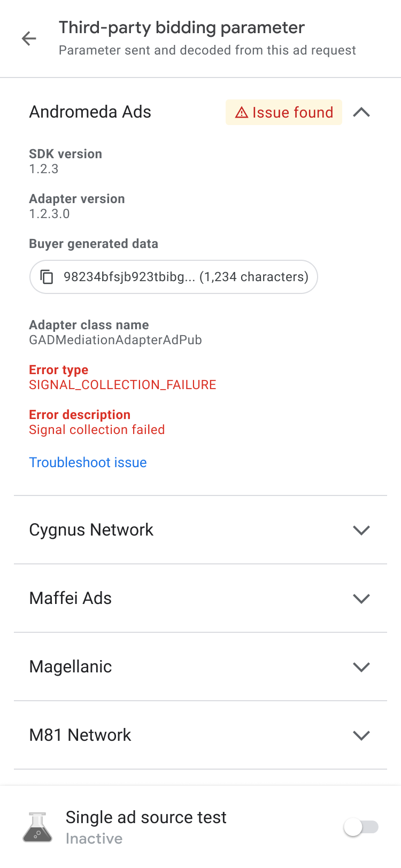Expand the Maffei Ads chevron
Screen dimensions: 401x868
pos(361,599)
